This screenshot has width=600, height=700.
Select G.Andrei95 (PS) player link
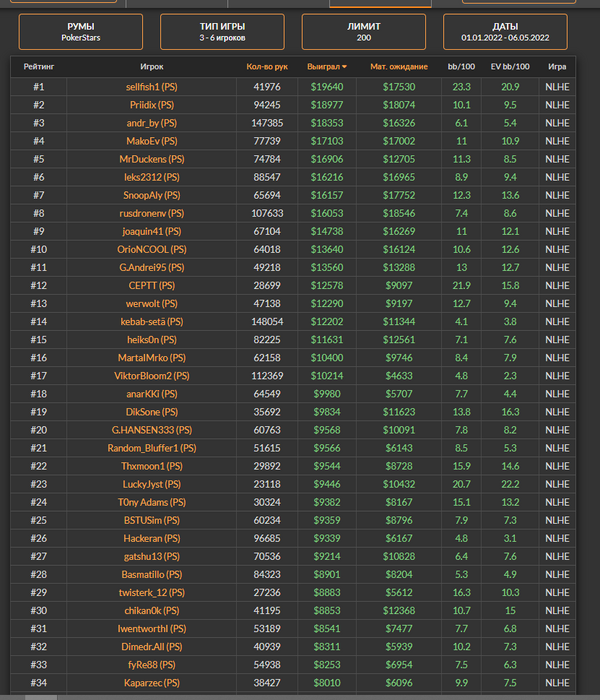coord(152,267)
